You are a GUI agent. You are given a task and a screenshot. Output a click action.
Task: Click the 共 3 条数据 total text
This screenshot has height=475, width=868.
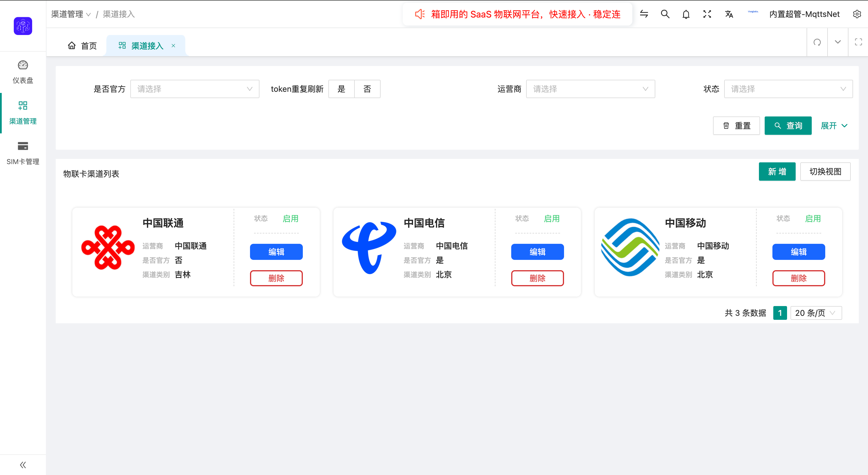pos(745,313)
